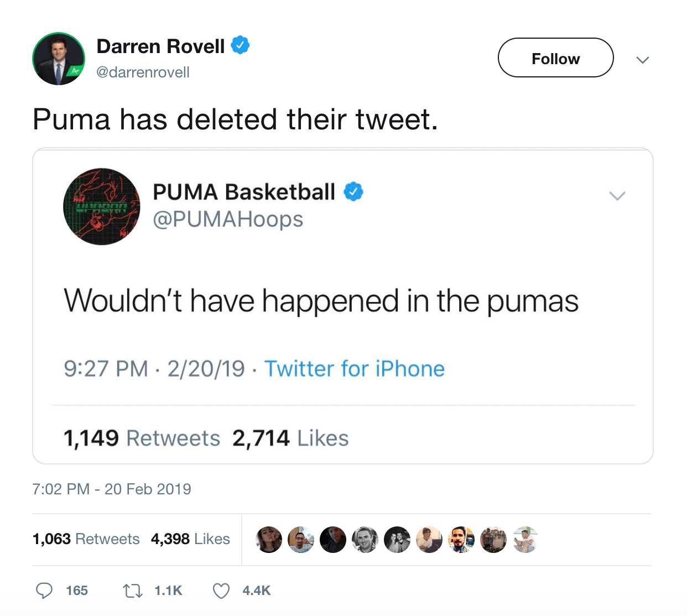
Task: Click the first liker's avatar in row
Action: click(x=269, y=540)
